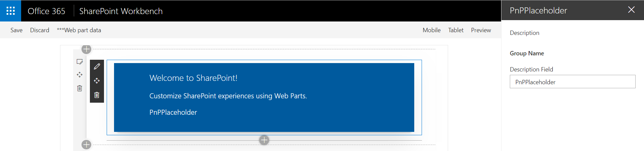
Task: Discard workbench changes
Action: click(40, 30)
